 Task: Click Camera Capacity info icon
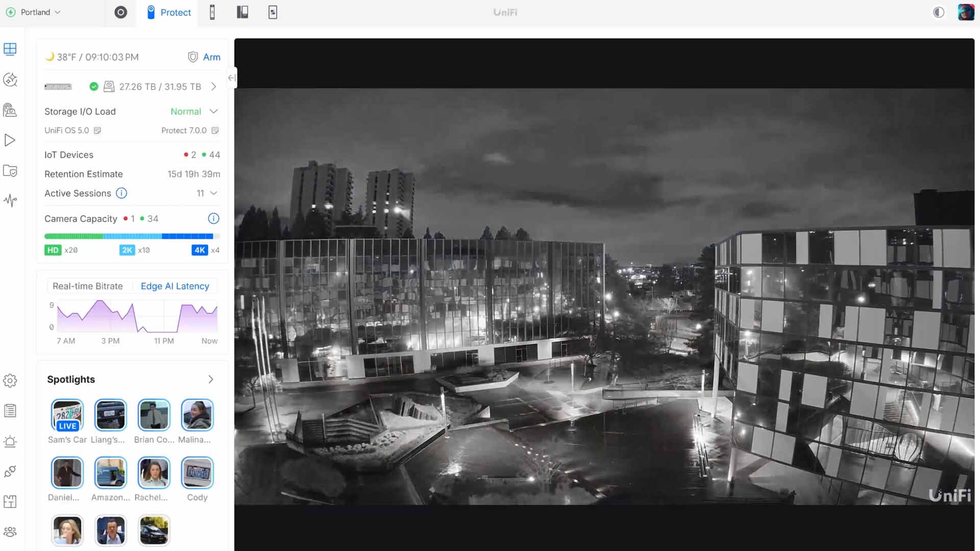pyautogui.click(x=213, y=218)
